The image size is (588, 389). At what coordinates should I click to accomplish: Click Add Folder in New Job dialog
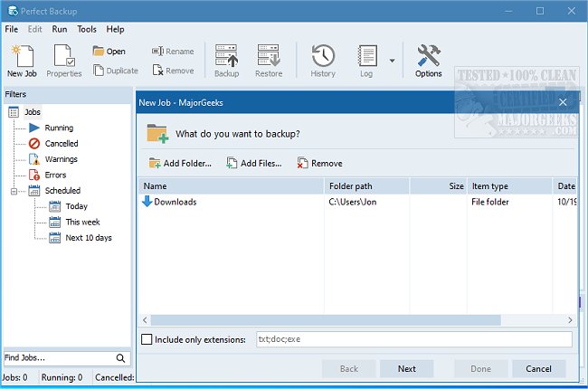(x=180, y=163)
